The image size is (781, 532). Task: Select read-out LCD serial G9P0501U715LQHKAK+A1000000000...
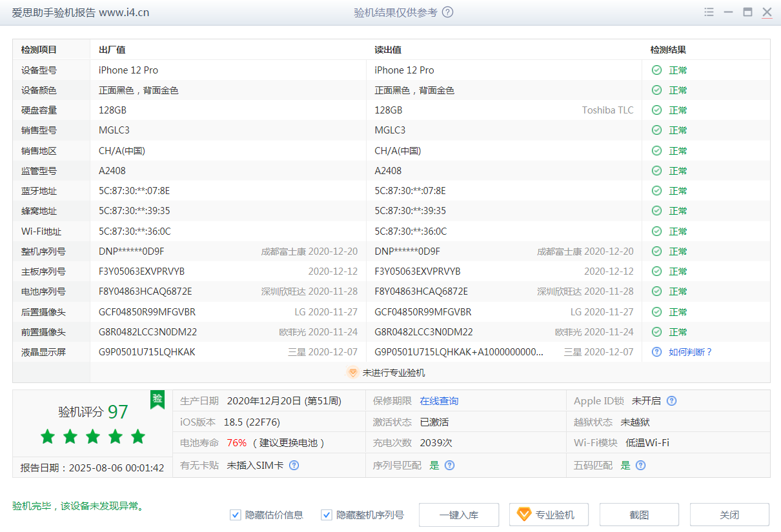click(x=460, y=352)
